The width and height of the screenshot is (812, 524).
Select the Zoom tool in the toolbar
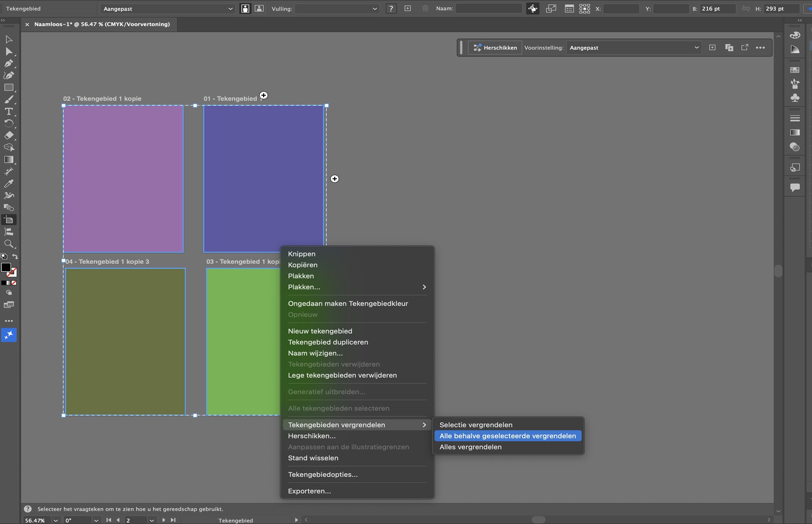[x=8, y=244]
